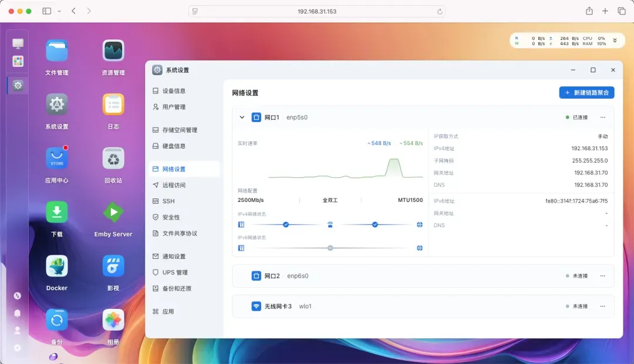Go to 存储空间管理 in the sidebar
The height and width of the screenshot is (364, 634).
tap(180, 130)
